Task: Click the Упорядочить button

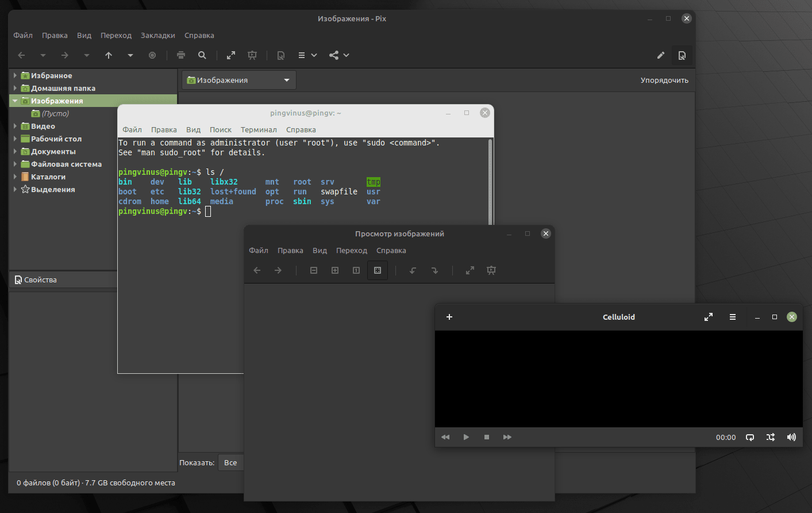Action: click(664, 80)
